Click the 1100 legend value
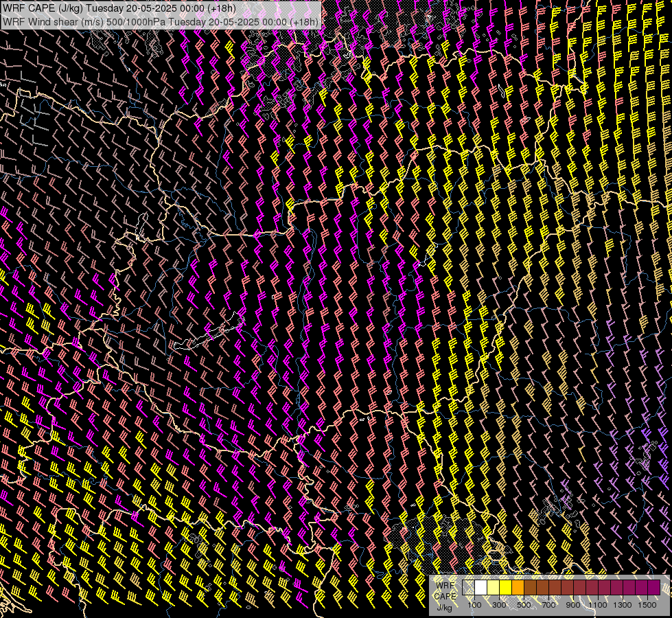Viewport: 672px width, 618px height. pos(598,605)
